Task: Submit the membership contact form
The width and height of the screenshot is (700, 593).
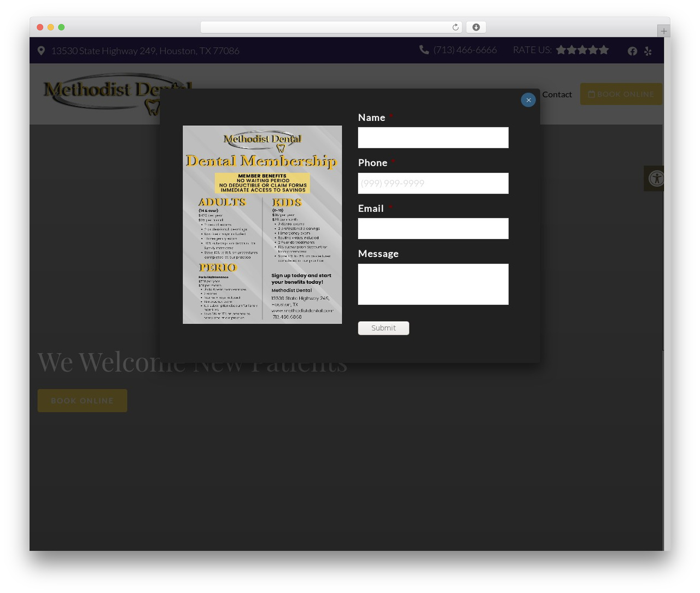Action: pyautogui.click(x=383, y=328)
